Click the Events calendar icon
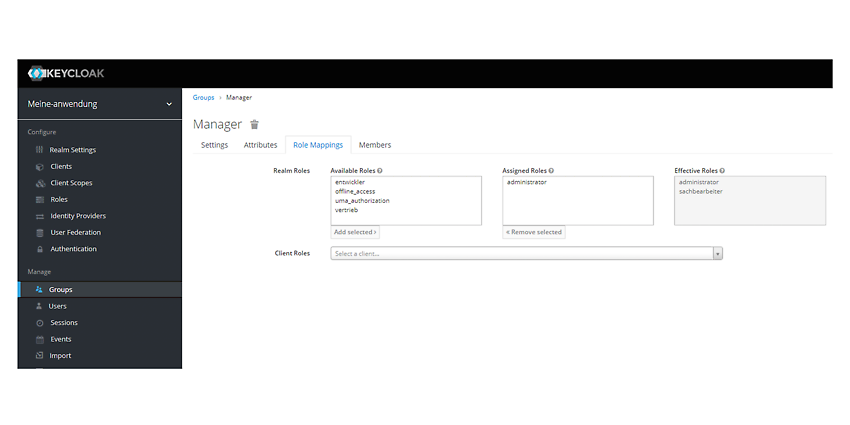850x425 pixels. pyautogui.click(x=40, y=339)
